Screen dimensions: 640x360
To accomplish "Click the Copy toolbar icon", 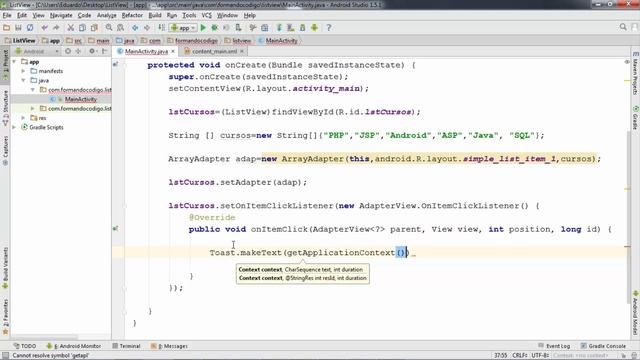I will pos(82,28).
